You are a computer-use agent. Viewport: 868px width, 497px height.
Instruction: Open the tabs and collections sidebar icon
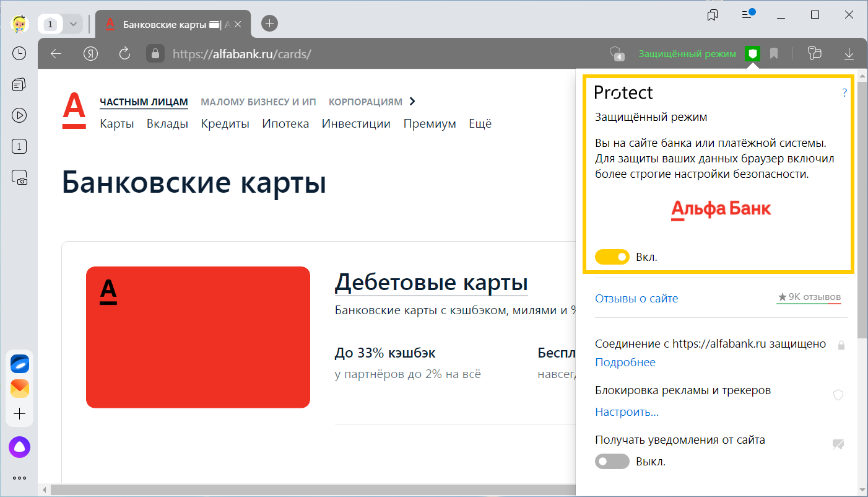19,84
